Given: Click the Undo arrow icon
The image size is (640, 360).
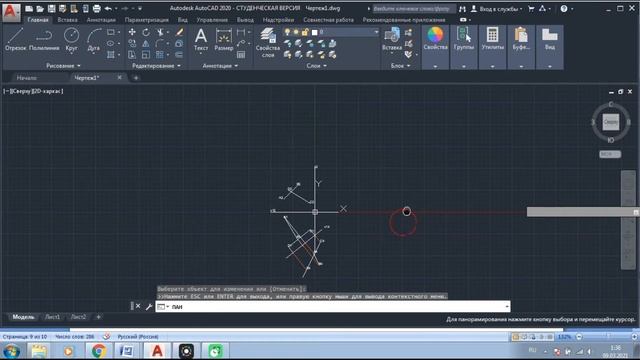Looking at the screenshot, I should pyautogui.click(x=108, y=8).
